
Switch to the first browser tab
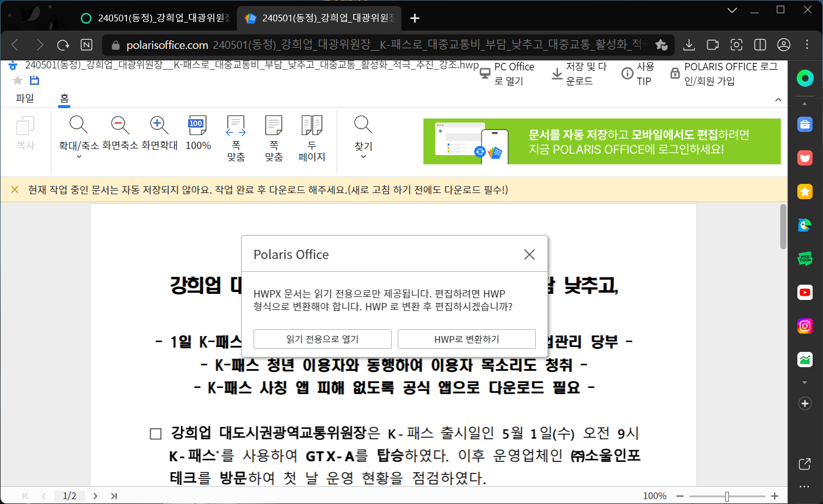(155, 18)
